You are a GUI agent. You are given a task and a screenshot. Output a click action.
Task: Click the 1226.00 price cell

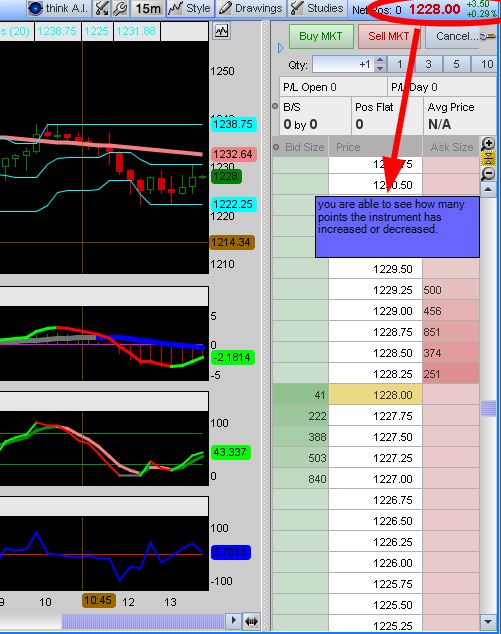click(x=375, y=563)
